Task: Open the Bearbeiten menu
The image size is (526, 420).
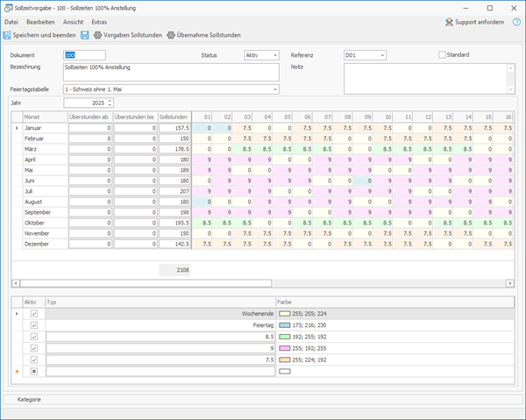Action: coord(40,22)
